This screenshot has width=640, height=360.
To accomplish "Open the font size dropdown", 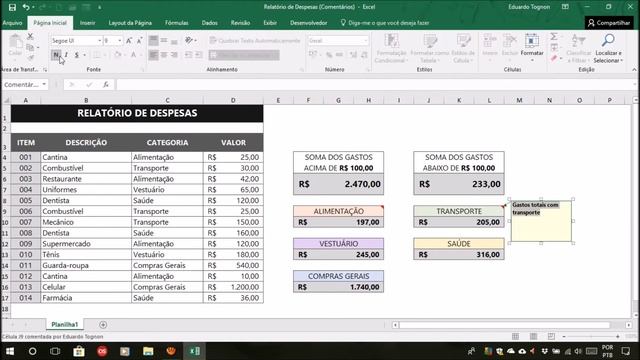I will [120, 40].
